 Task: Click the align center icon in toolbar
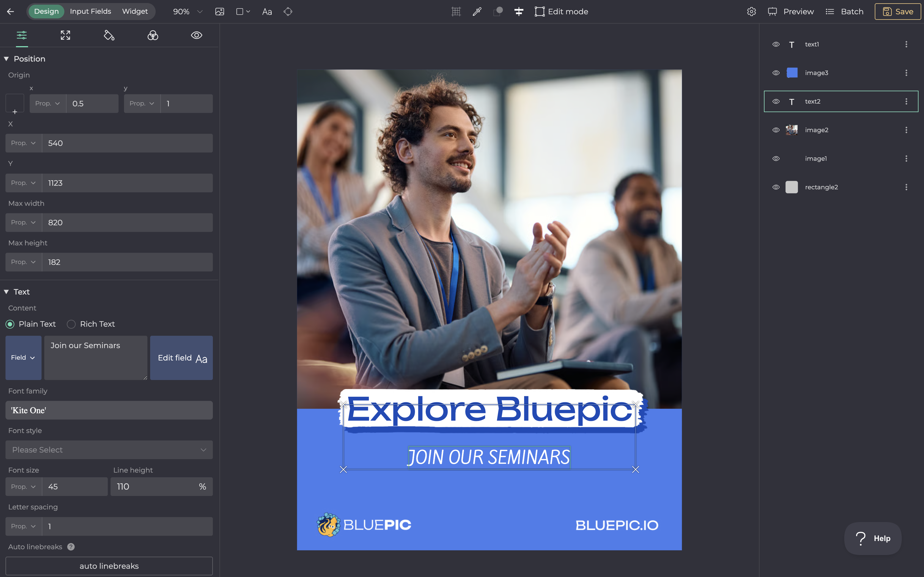[x=518, y=12]
